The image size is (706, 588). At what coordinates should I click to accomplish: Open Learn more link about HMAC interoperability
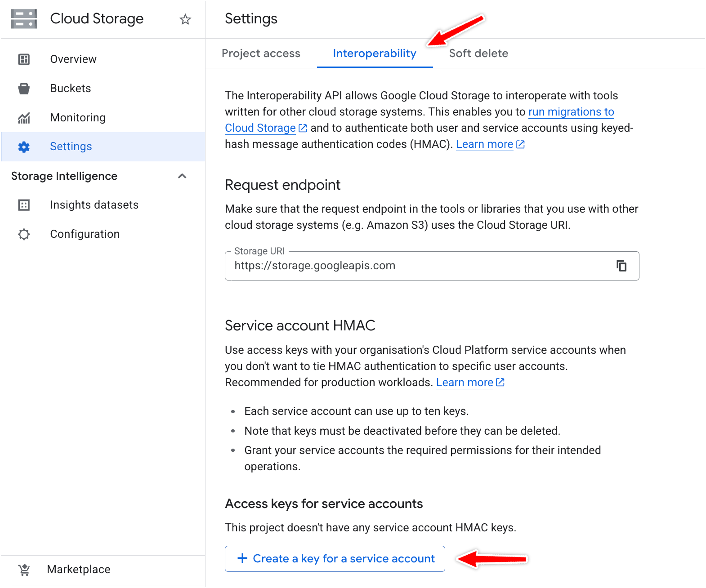(485, 144)
